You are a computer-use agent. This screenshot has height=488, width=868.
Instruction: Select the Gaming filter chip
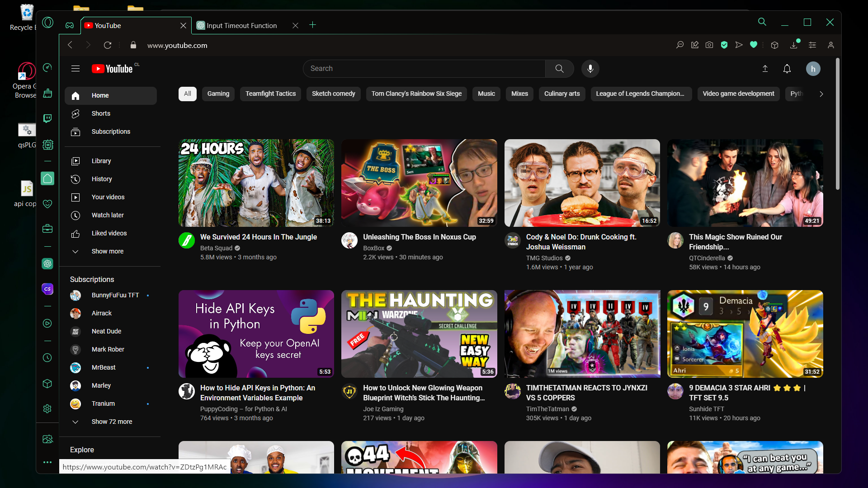(x=218, y=94)
